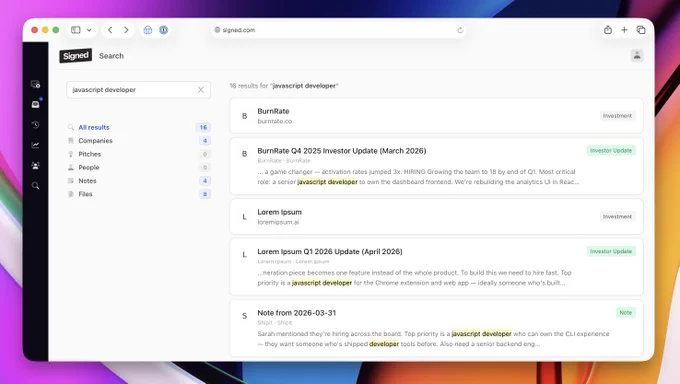This screenshot has width=680, height=384.
Task: Go back in Safari history
Action: 110,30
